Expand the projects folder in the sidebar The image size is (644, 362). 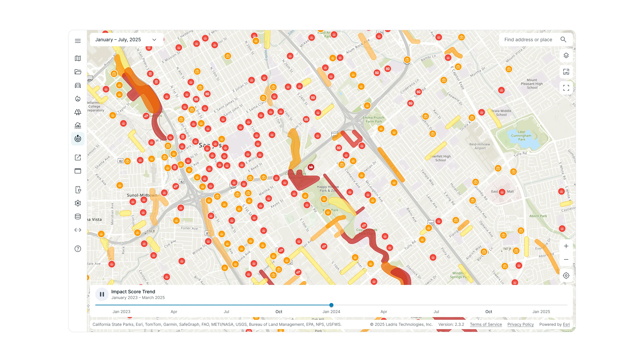point(78,72)
